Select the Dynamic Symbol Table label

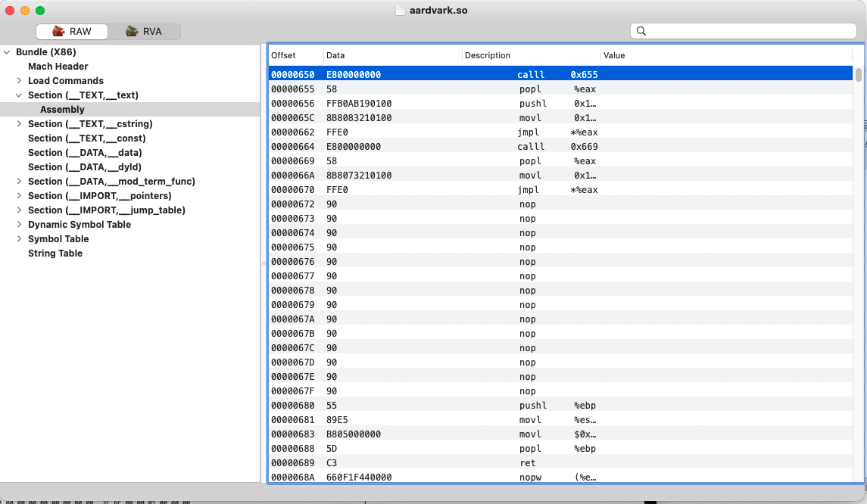80,224
